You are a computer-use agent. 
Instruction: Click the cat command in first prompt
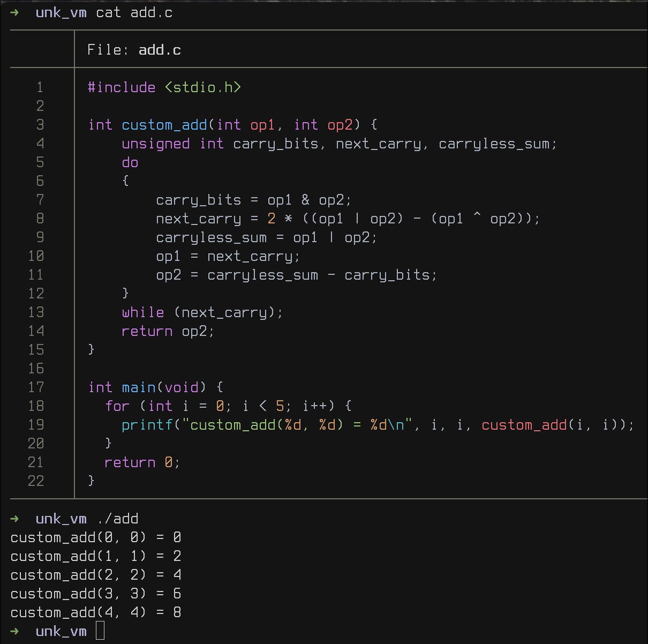pyautogui.click(x=108, y=12)
